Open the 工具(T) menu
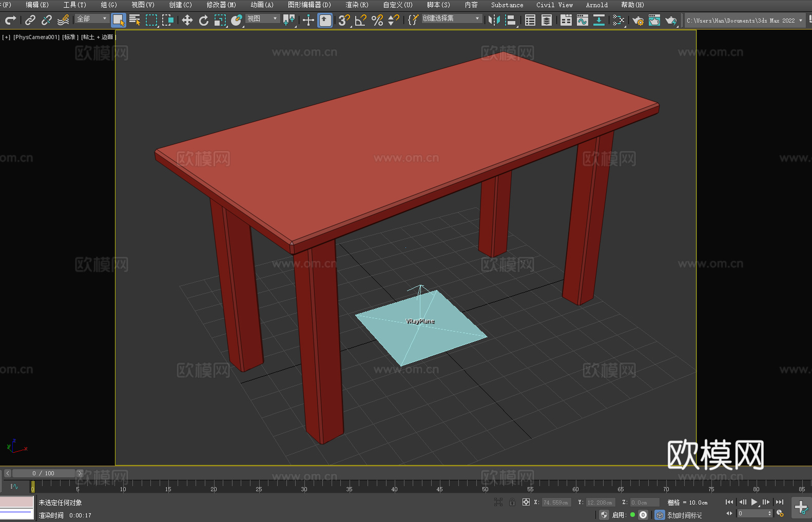 [74, 5]
